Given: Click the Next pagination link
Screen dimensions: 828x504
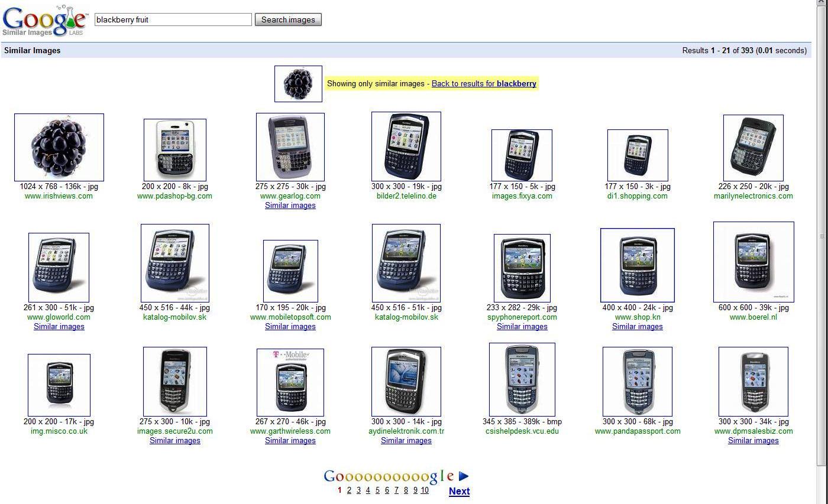Looking at the screenshot, I should [459, 491].
